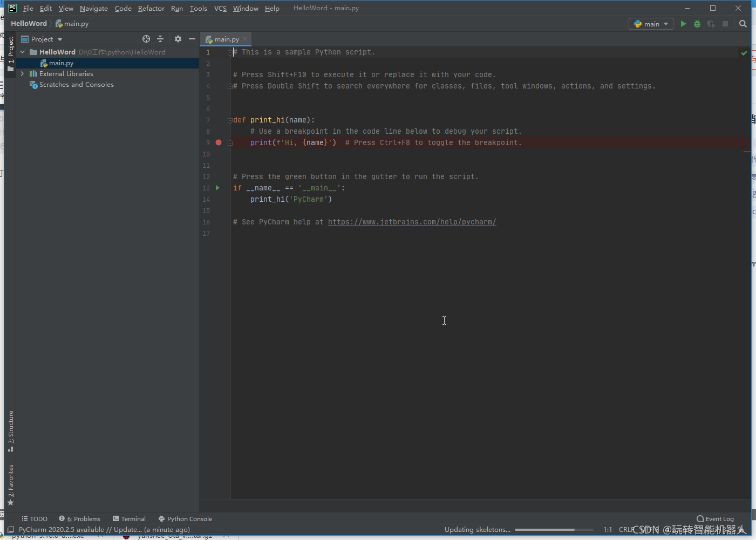
Task: Click the fold end marker on line 9
Action: pos(230,142)
